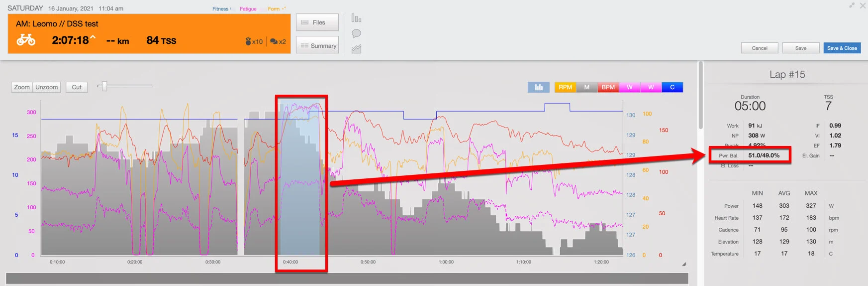Viewport: 868px width, 286px height.
Task: Click the 91 kJ work value
Action: tap(755, 126)
